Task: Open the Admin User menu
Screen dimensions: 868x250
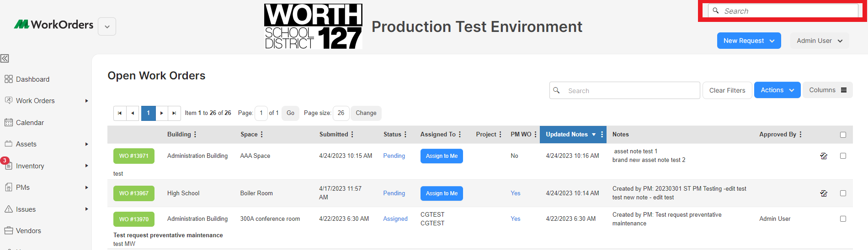Action: (820, 41)
